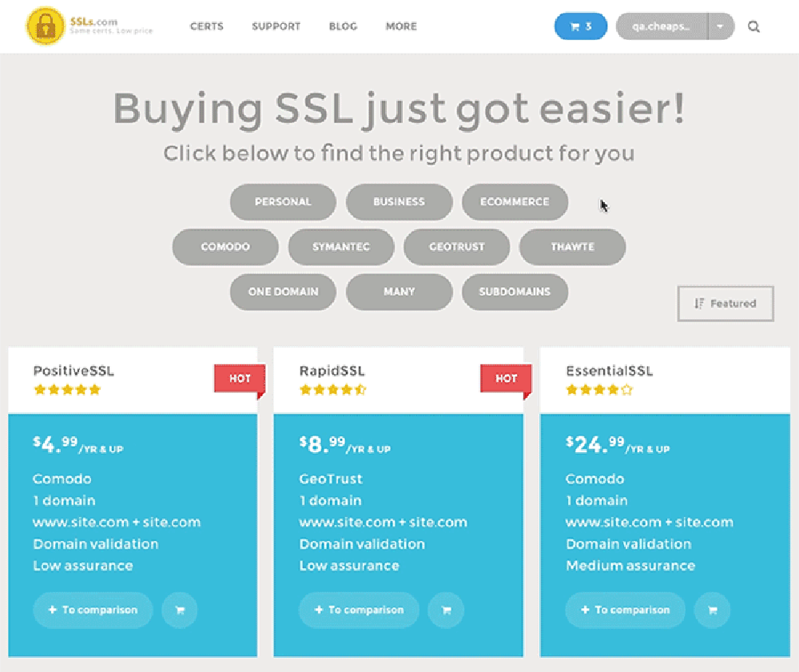The width and height of the screenshot is (799, 672).
Task: Open the shopping cart with 3 items
Action: [580, 26]
